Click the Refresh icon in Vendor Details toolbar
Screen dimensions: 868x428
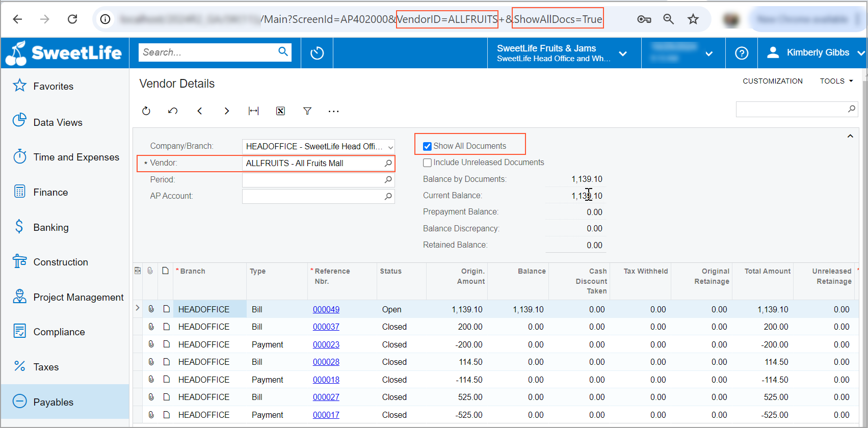[x=146, y=111]
